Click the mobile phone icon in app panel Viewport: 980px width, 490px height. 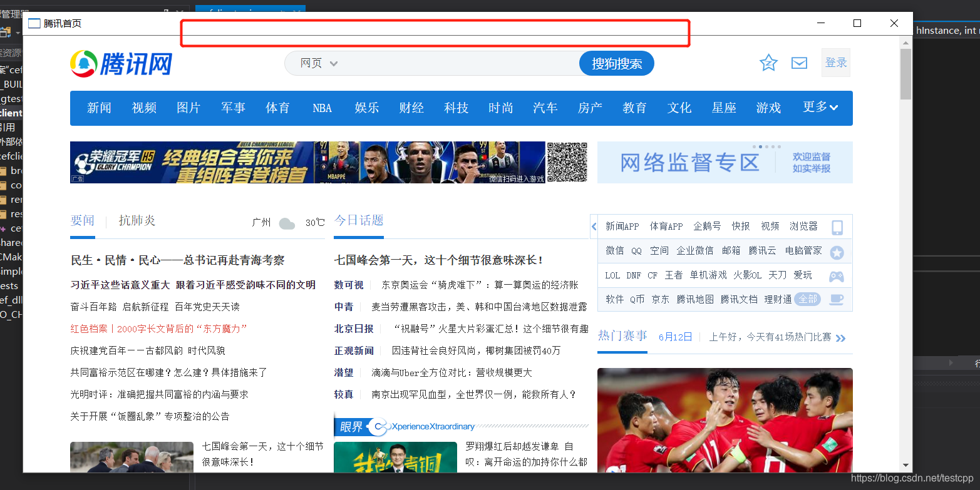[x=837, y=227]
